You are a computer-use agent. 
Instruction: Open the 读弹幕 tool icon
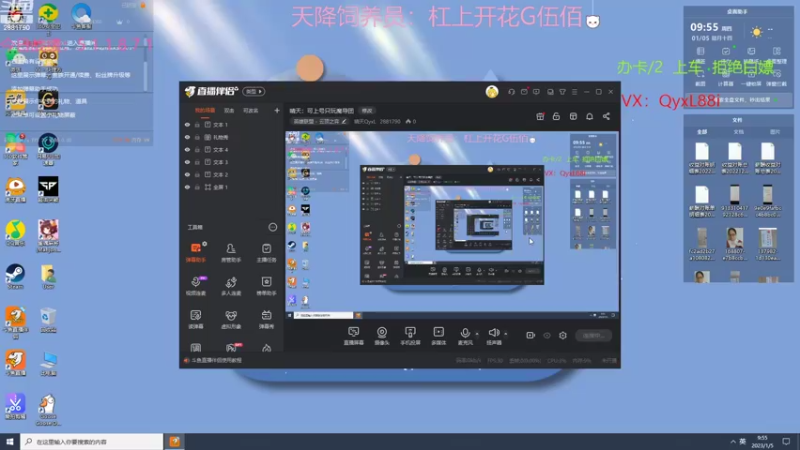(196, 319)
